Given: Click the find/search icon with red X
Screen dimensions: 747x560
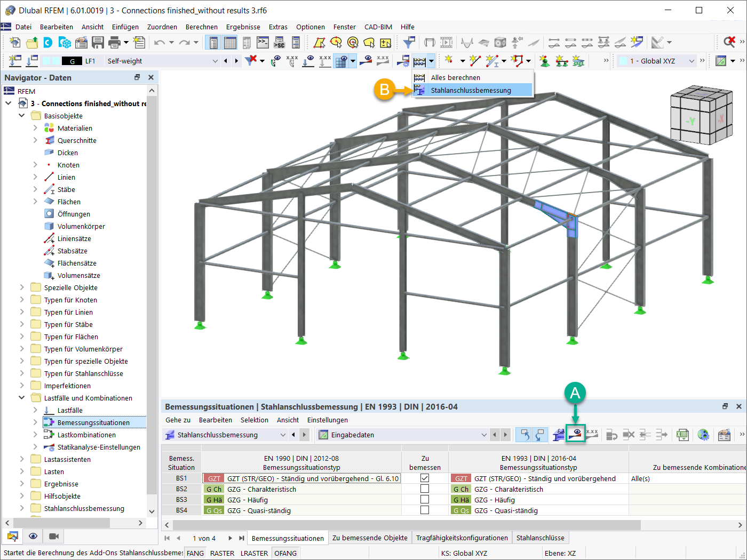Looking at the screenshot, I should tap(729, 42).
